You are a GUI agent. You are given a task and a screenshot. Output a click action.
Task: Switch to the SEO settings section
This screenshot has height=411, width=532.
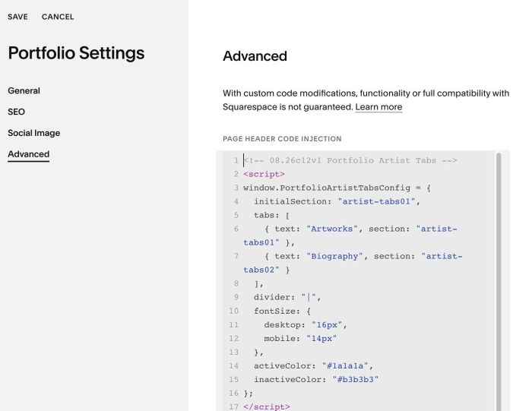(x=16, y=112)
